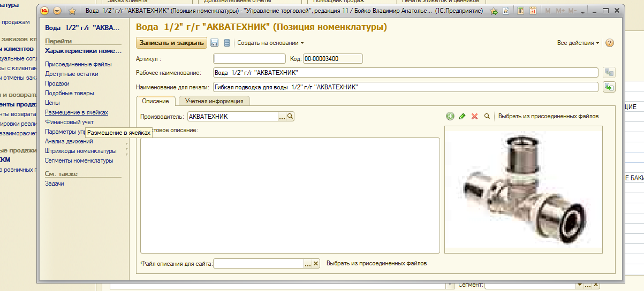
Task: Open Продажи link in navigation panel
Action: 57,83
